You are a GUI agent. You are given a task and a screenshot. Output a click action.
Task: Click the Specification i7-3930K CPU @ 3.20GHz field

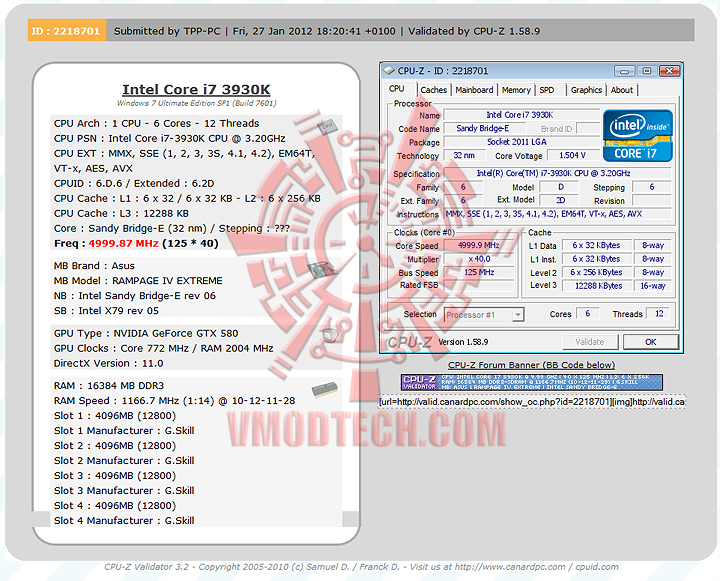click(x=557, y=174)
